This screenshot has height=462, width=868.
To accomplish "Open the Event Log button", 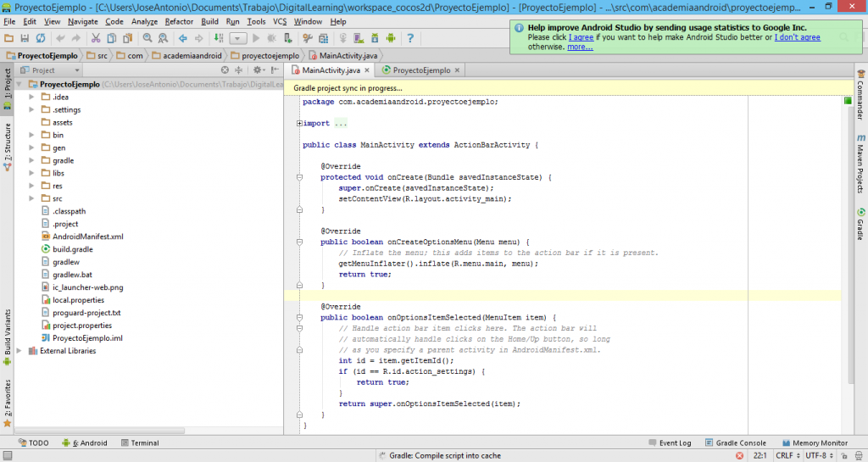I will (670, 443).
